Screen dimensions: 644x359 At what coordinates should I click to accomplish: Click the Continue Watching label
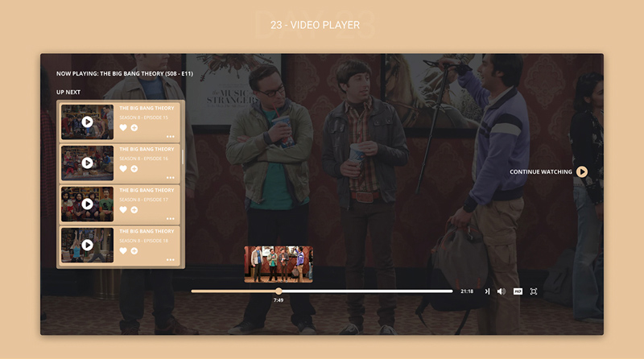541,172
